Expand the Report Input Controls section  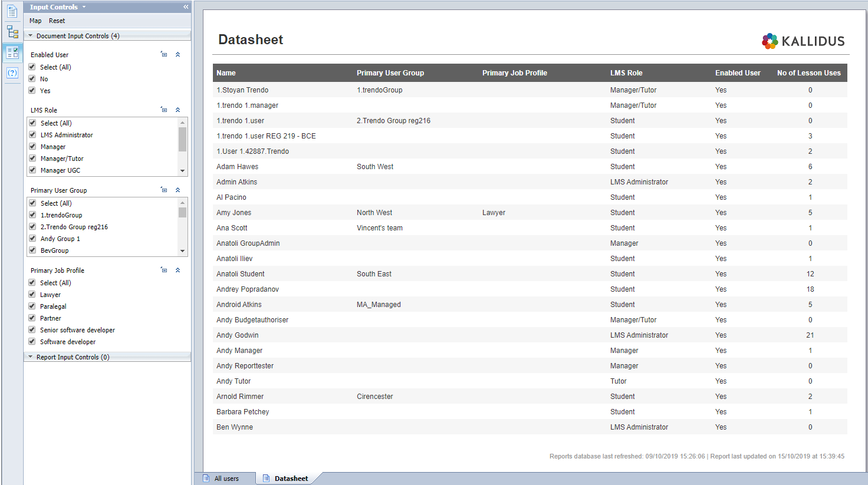point(31,357)
